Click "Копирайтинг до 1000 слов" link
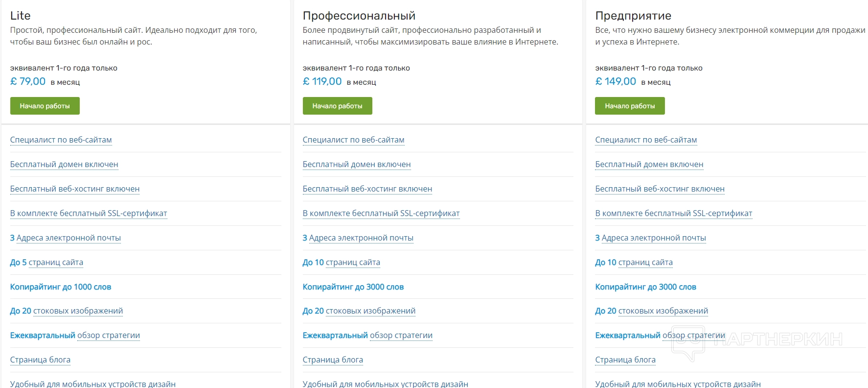The height and width of the screenshot is (388, 868). [61, 287]
